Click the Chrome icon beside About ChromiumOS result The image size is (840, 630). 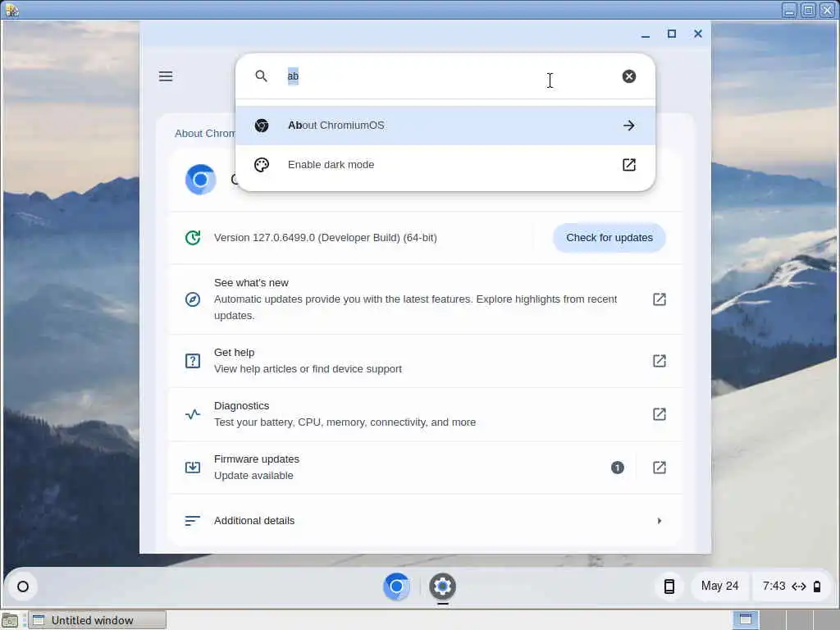pyautogui.click(x=262, y=126)
